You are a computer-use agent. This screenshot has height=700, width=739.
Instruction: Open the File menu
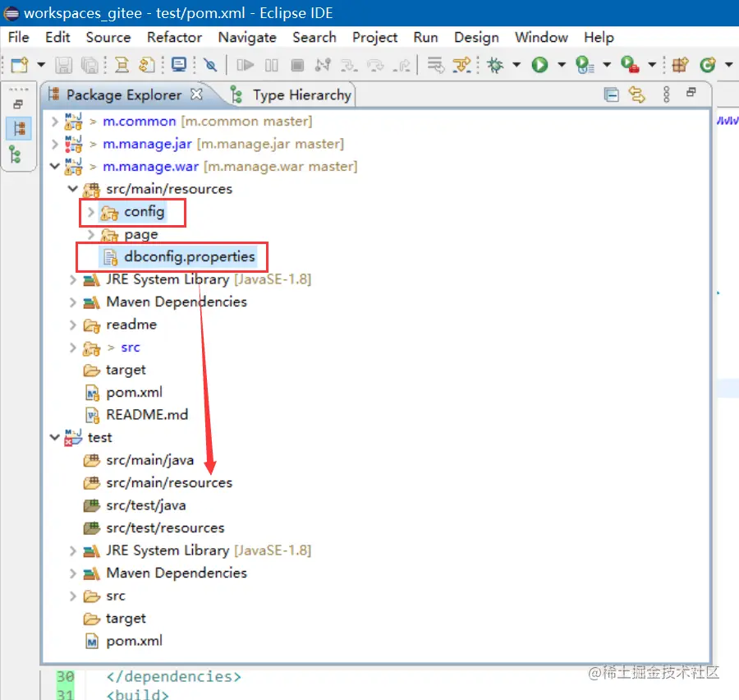(19, 37)
